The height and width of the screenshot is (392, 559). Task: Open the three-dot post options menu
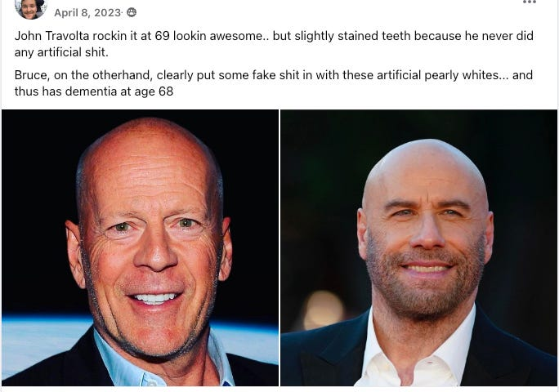pyautogui.click(x=530, y=3)
